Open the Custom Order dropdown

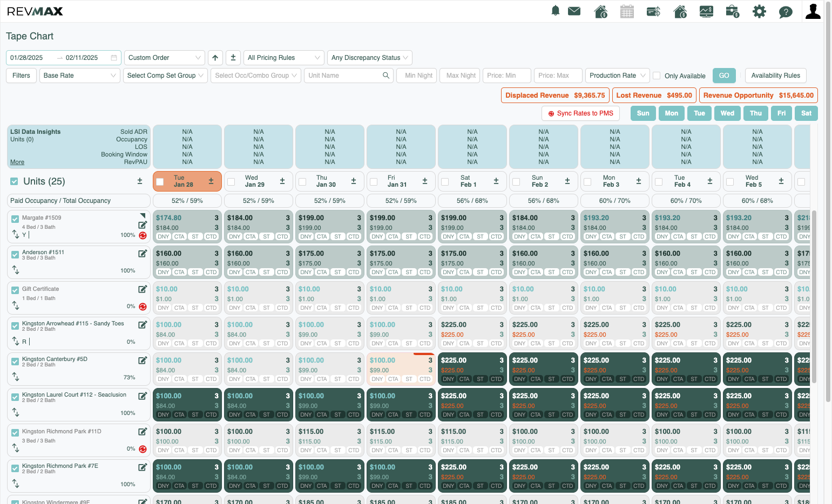pos(165,58)
